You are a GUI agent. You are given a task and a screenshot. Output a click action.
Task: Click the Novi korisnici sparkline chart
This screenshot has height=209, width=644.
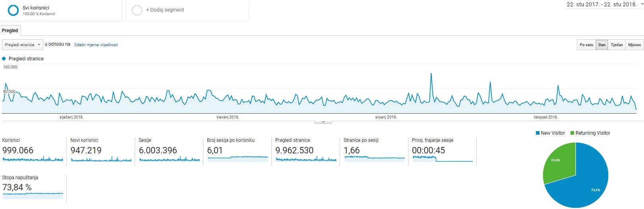pos(101,159)
